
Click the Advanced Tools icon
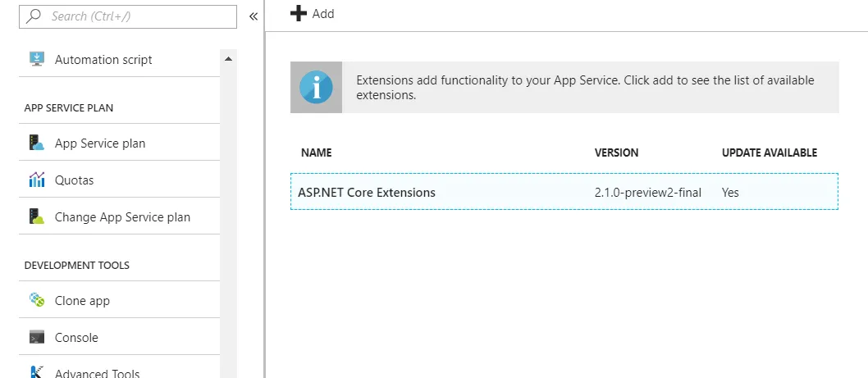[x=37, y=372]
